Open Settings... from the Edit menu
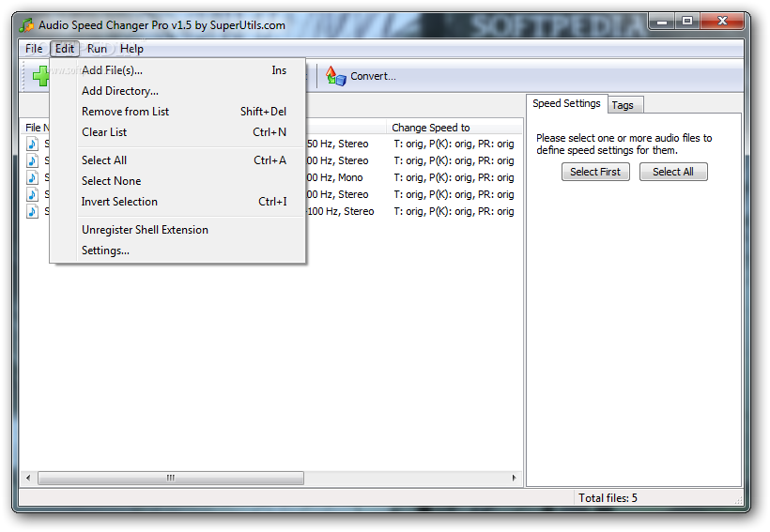Screen dimensions: 770x532 click(177, 251)
